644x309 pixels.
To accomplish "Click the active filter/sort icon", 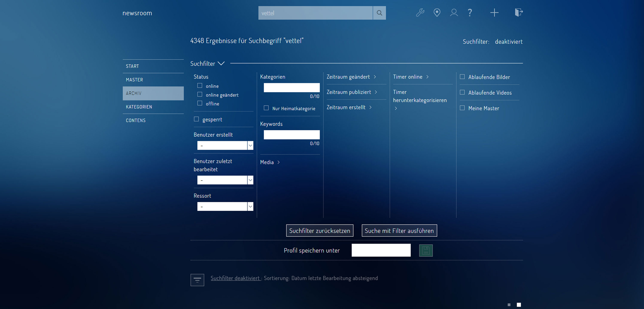I will click(x=198, y=278).
